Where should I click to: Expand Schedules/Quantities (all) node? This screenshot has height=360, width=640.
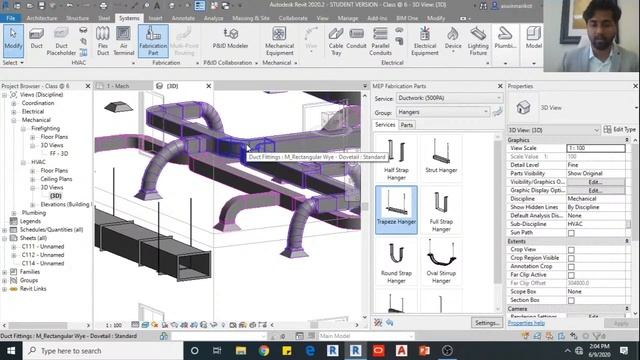tap(4, 230)
